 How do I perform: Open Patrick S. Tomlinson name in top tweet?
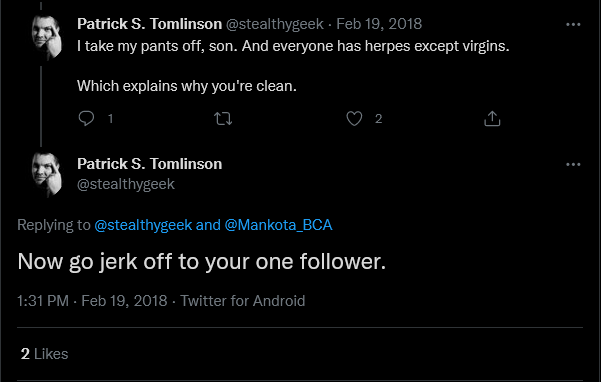pyautogui.click(x=149, y=24)
